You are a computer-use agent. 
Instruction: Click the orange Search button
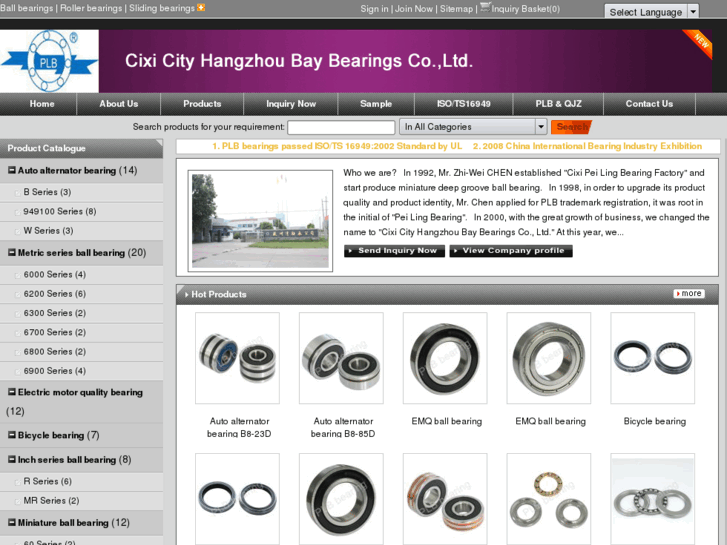pos(571,127)
